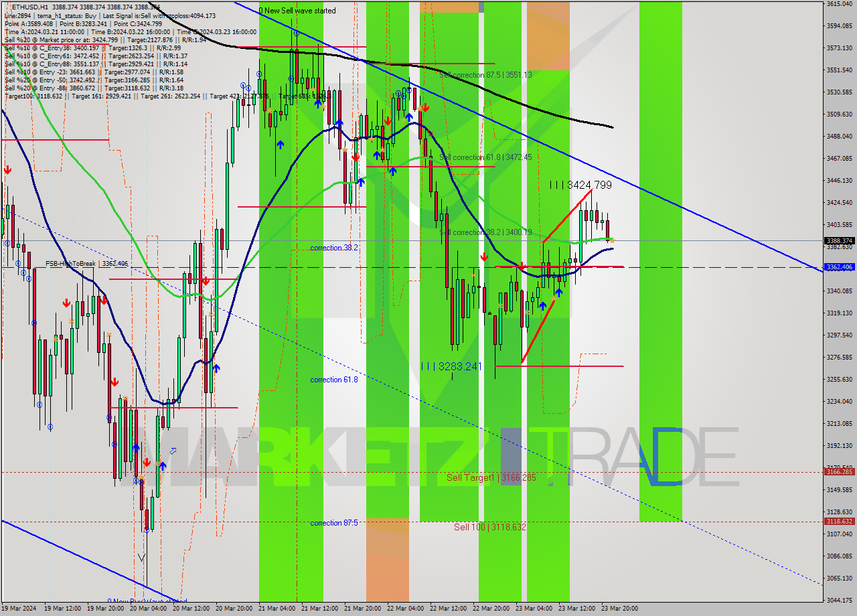Click the ETHUSD,H1 symbol title
This screenshot has height=616, width=857.
pos(29,7)
